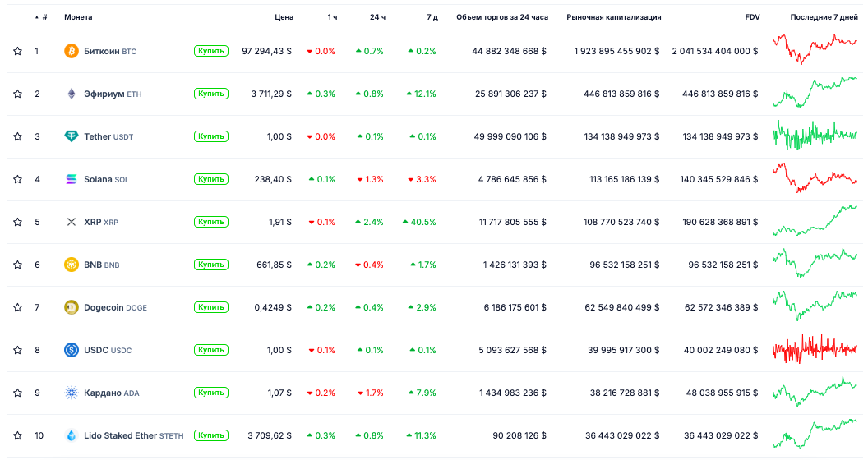Click the Solana logo icon
Viewport: 868px width, 460px height.
[x=72, y=179]
